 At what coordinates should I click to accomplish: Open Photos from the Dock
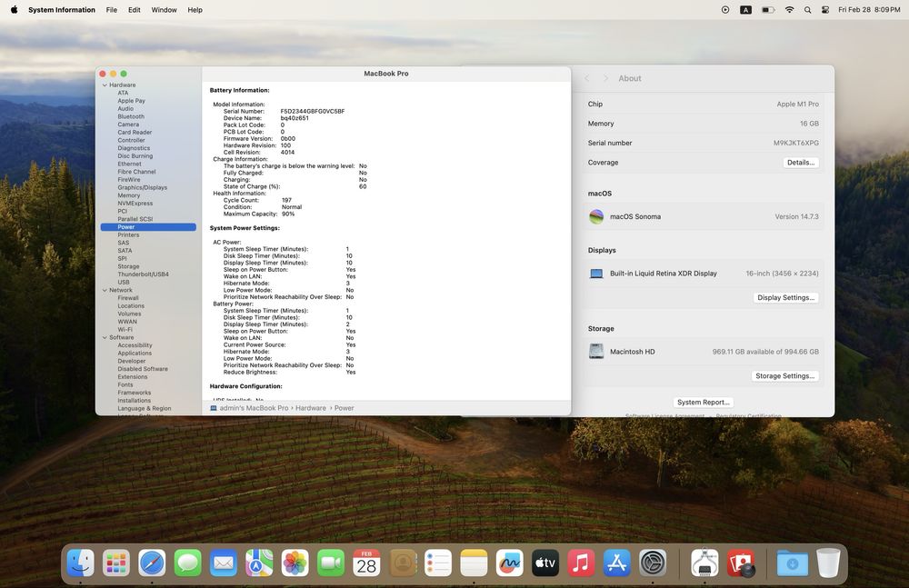coord(295,563)
